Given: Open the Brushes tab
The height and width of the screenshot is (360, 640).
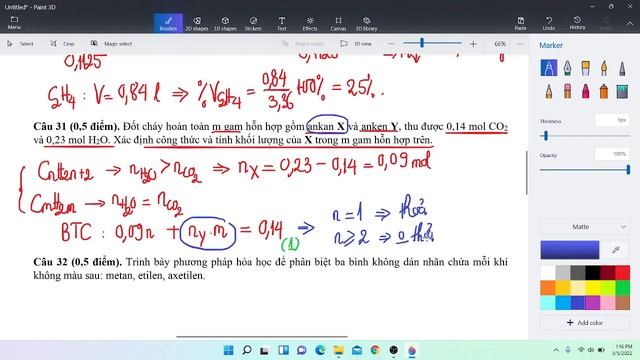Looking at the screenshot, I should click(168, 23).
